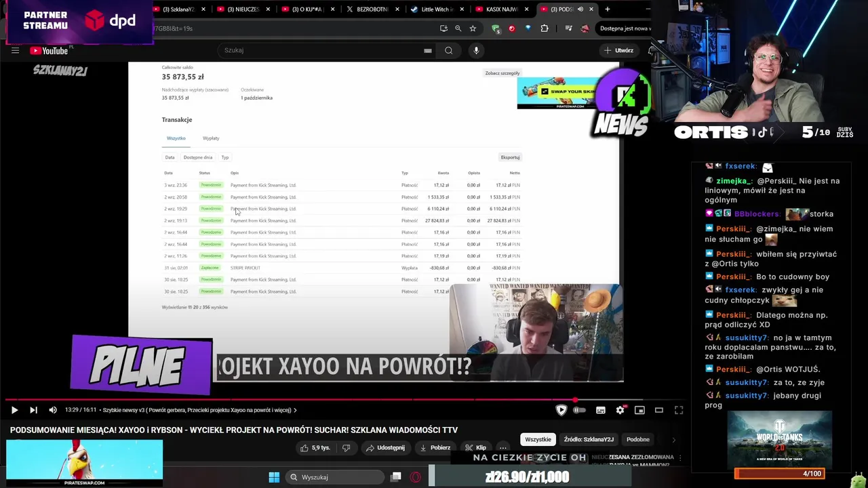Viewport: 868px width, 488px height.
Task: Enable theater mode in the player
Action: (659, 410)
